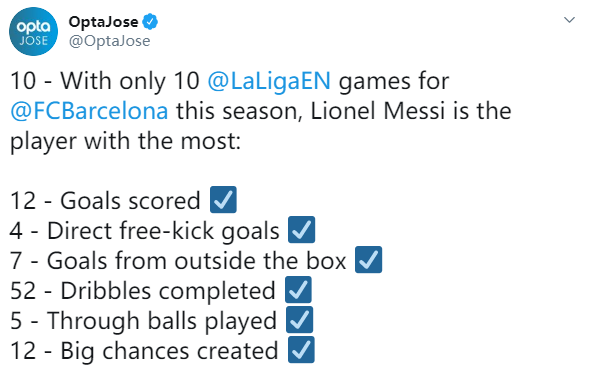Click checkmark next to Through balls played

pyautogui.click(x=300, y=320)
